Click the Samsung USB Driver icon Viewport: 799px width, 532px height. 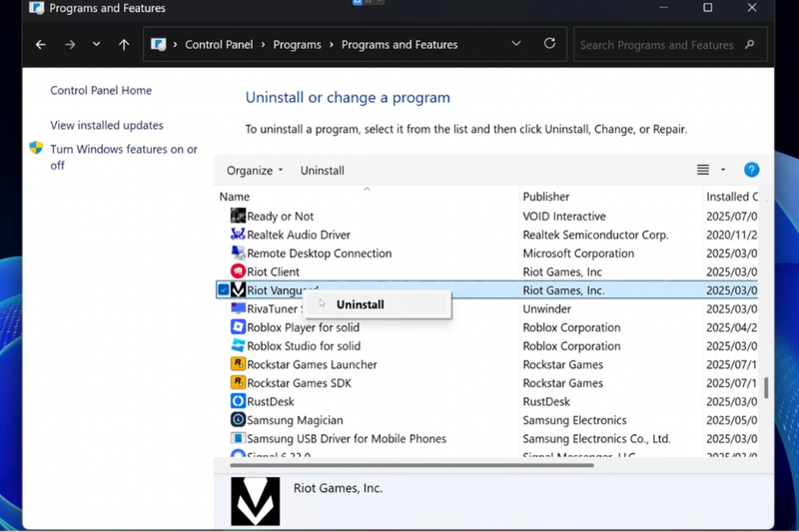click(238, 438)
